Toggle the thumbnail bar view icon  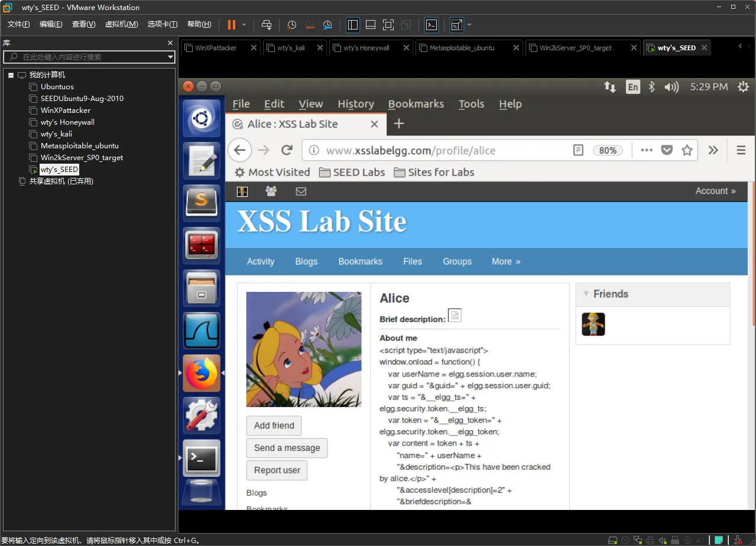pyautogui.click(x=371, y=25)
